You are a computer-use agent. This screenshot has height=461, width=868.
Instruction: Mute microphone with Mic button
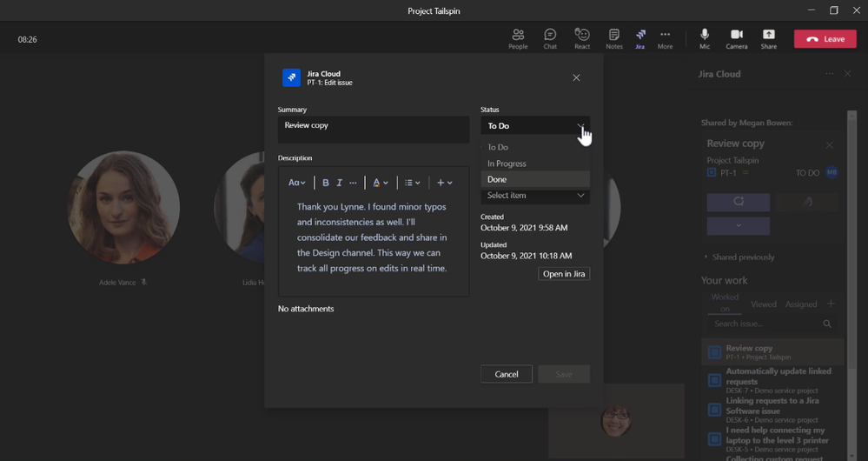[704, 39]
